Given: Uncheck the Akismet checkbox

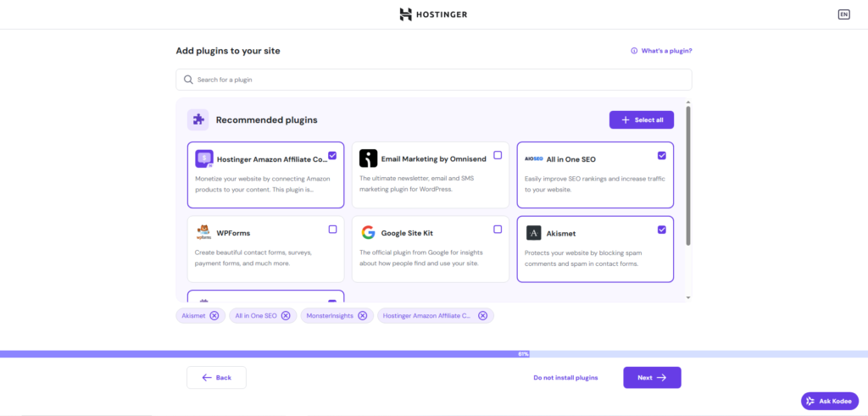Looking at the screenshot, I should 661,230.
